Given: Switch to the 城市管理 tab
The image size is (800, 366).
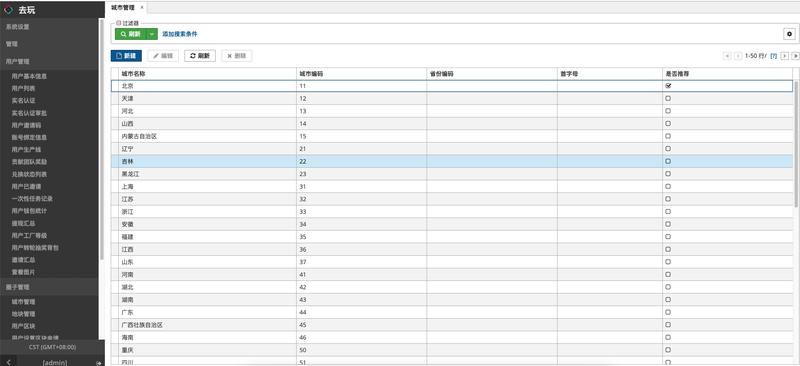Looking at the screenshot, I should (x=123, y=7).
